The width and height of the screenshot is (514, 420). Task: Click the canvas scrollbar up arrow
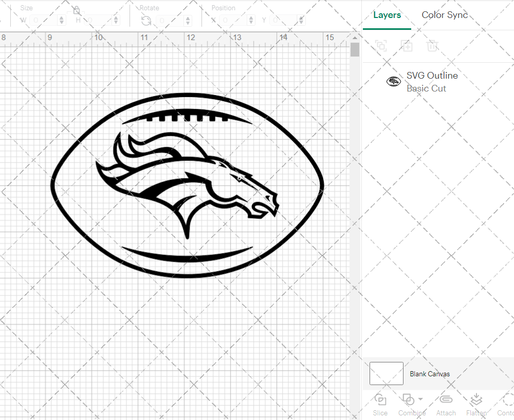(x=355, y=38)
